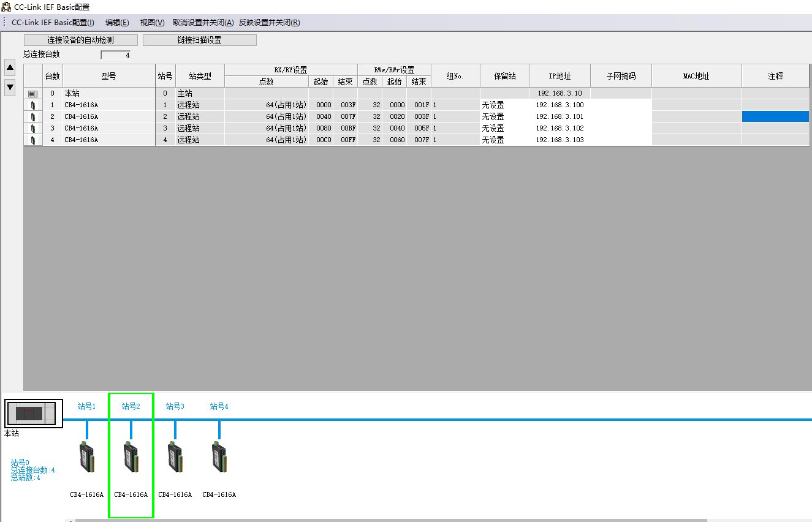The height and width of the screenshot is (522, 812).
Task: Click IP address 192.168.3.101
Action: (560, 117)
